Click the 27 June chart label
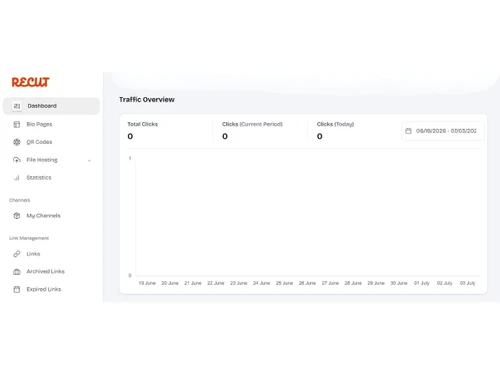This screenshot has width=500, height=375. click(330, 283)
